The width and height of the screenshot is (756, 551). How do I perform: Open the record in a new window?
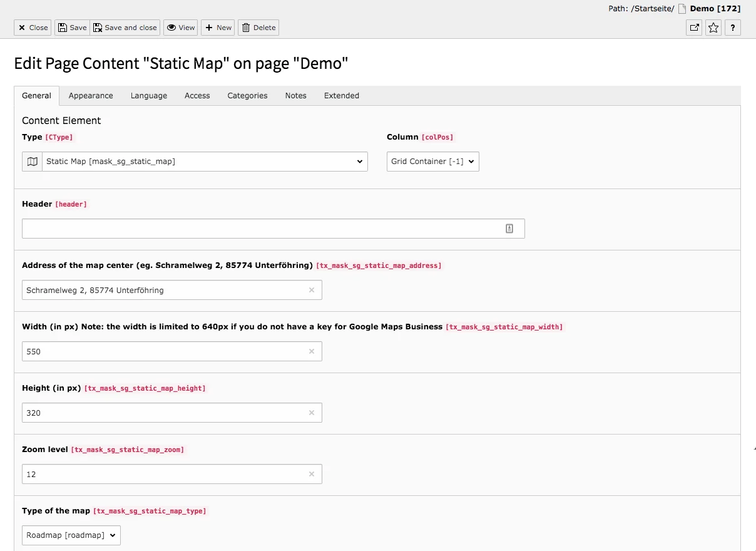coord(693,28)
